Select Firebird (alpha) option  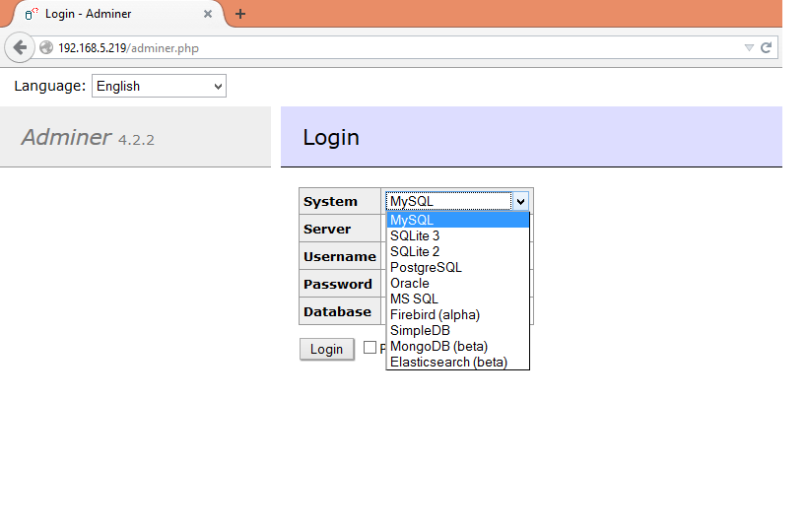[457, 315]
